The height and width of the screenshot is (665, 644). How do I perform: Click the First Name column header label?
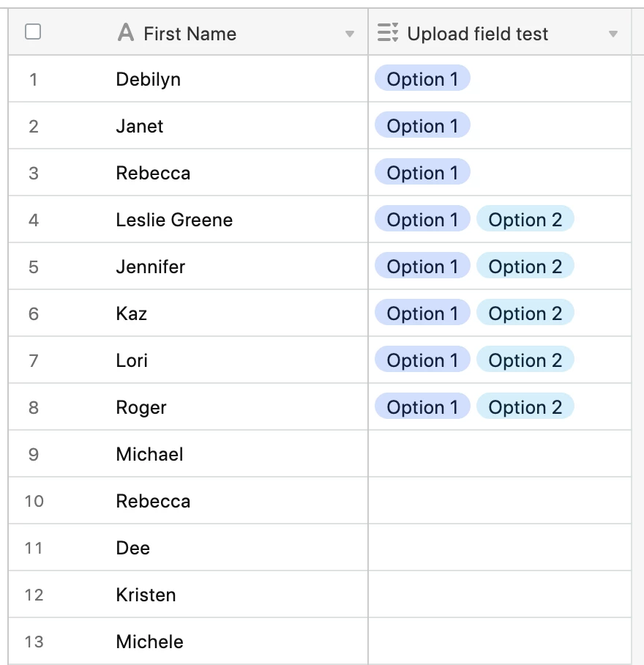(x=190, y=34)
